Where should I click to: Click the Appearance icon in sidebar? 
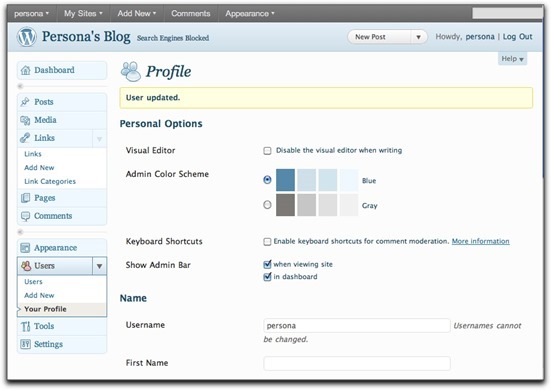click(x=25, y=248)
